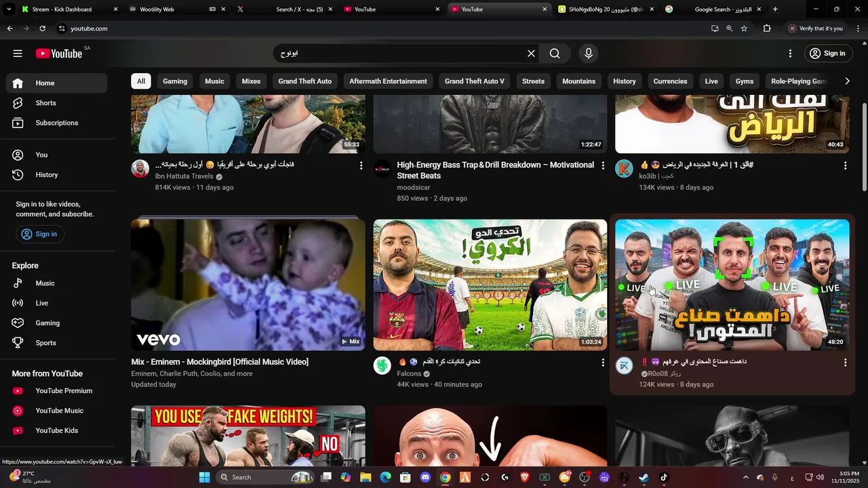Click the YouTube logo
This screenshot has width=868, height=488.
(59, 54)
